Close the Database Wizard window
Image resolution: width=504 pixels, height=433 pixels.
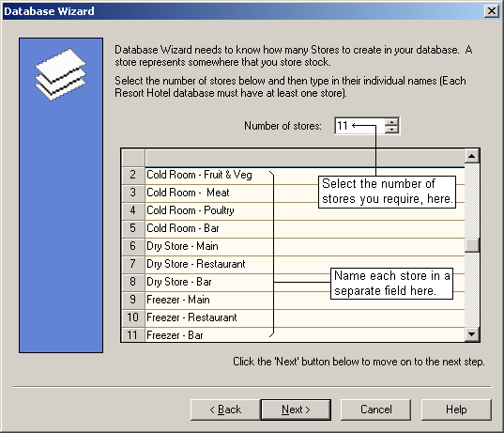pos(492,11)
